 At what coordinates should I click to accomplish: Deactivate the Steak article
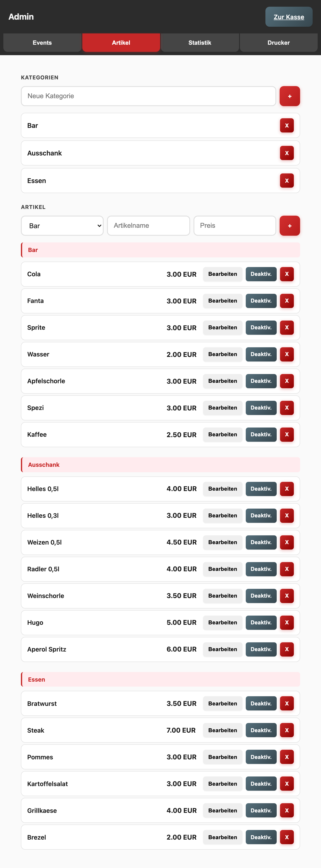(261, 730)
